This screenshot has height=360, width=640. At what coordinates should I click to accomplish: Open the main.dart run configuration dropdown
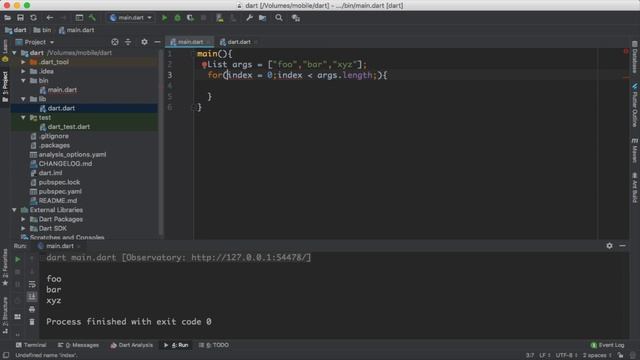[x=131, y=18]
